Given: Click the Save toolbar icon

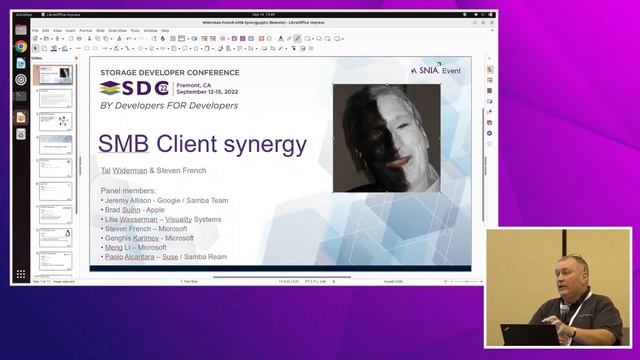Looking at the screenshot, I should [58, 39].
